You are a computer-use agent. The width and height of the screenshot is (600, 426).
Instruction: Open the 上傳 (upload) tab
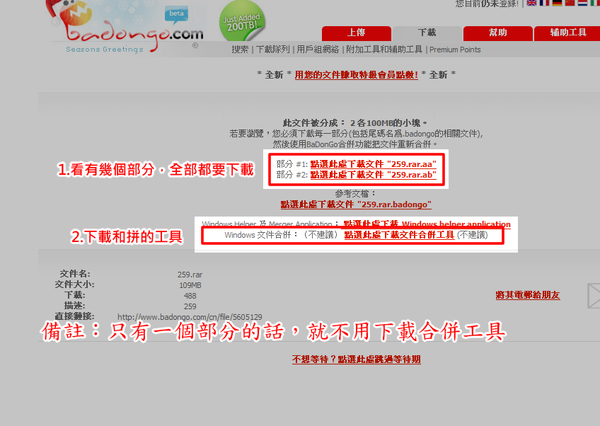(x=356, y=33)
